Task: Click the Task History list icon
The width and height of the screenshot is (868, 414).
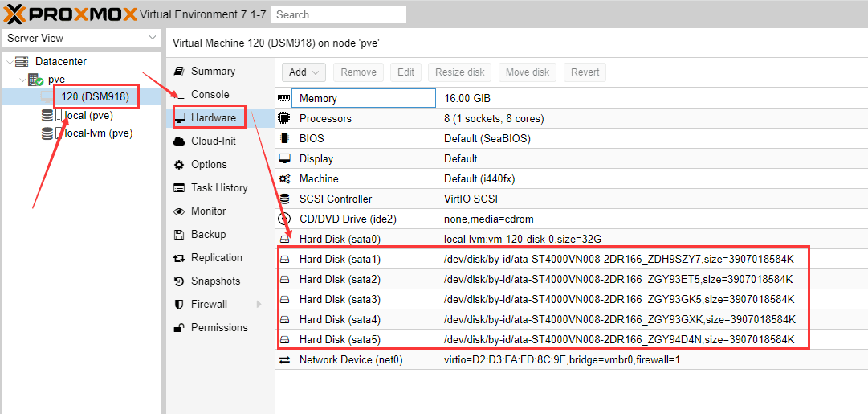Action: coord(179,188)
